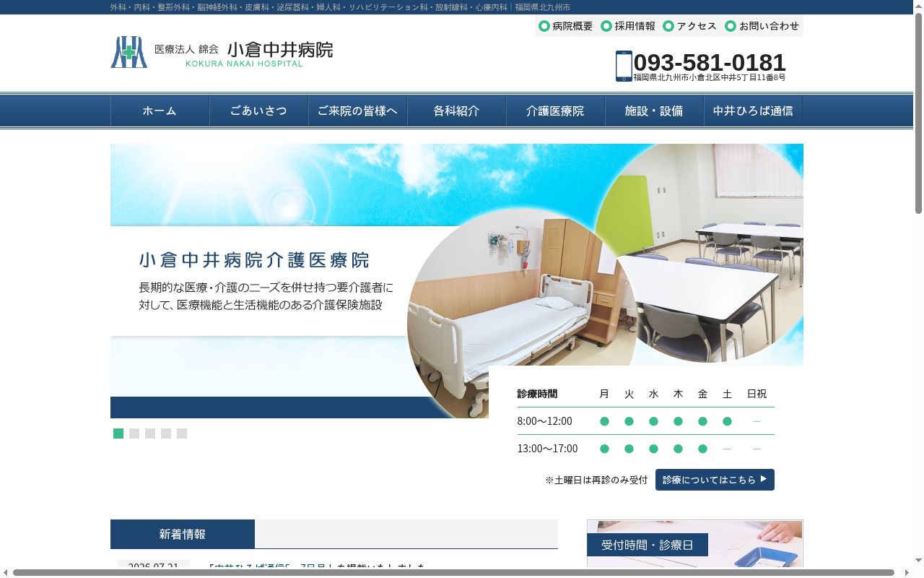Go to the アクセス page
The image size is (924, 578).
pyautogui.click(x=697, y=26)
